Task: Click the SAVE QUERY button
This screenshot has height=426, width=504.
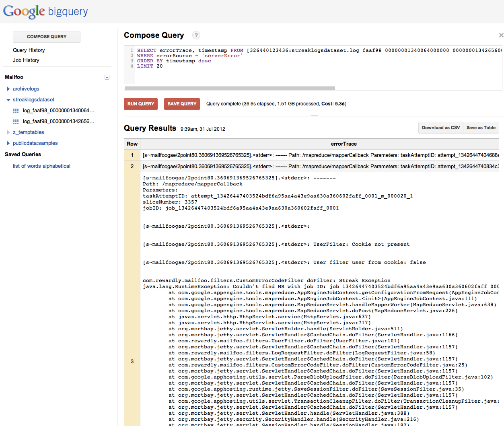Action: click(182, 104)
